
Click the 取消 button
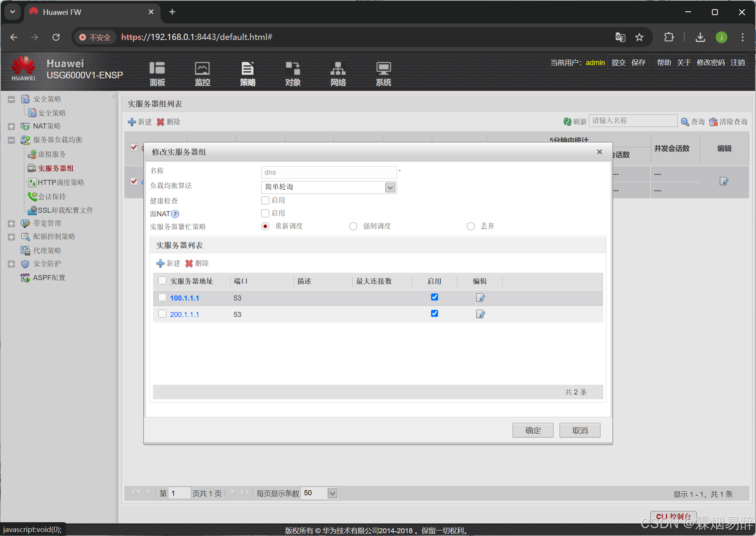[x=579, y=430]
